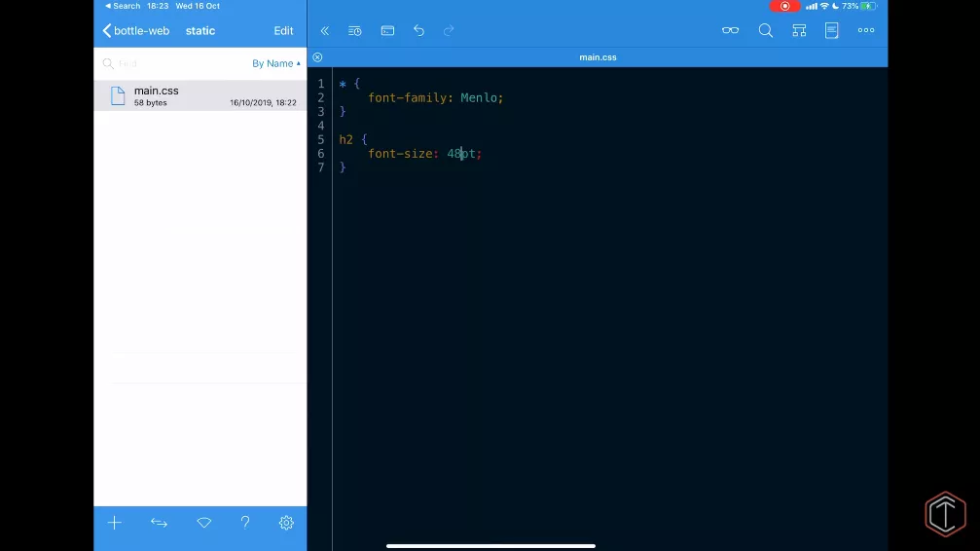Open the more options ellipsis menu
Screen dimensions: 980x551
866,30
